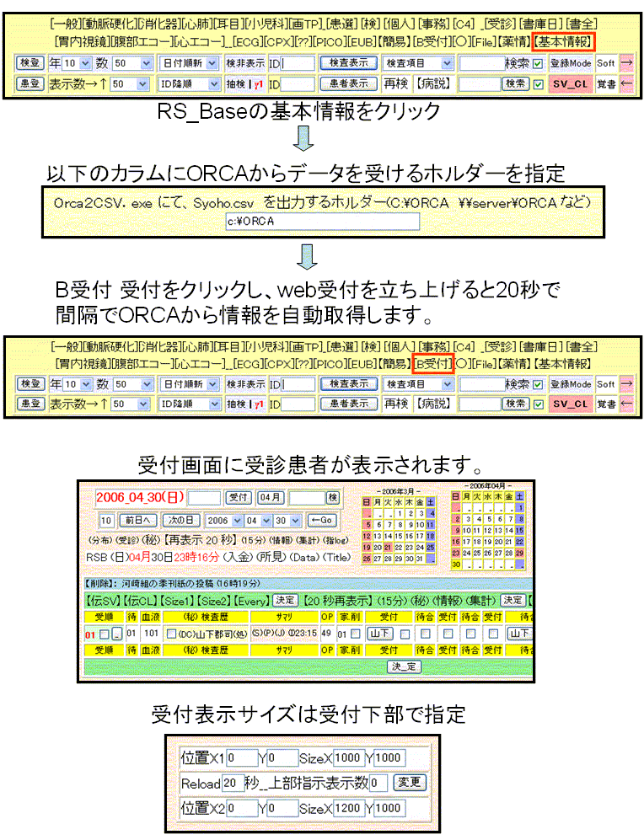Click 次の日 button in reception screen
The width and height of the screenshot is (644, 840).
point(181,520)
